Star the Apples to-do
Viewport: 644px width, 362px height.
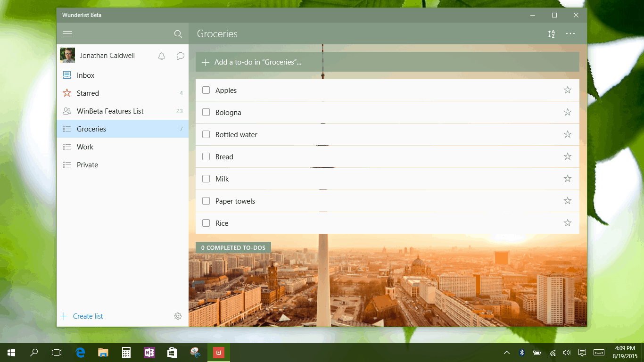coord(567,90)
